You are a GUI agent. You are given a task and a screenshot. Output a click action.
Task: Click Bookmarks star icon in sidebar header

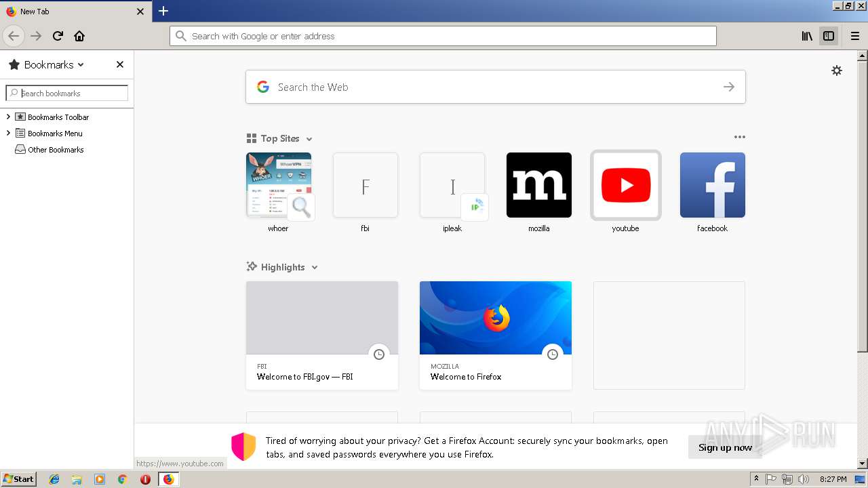(14, 64)
